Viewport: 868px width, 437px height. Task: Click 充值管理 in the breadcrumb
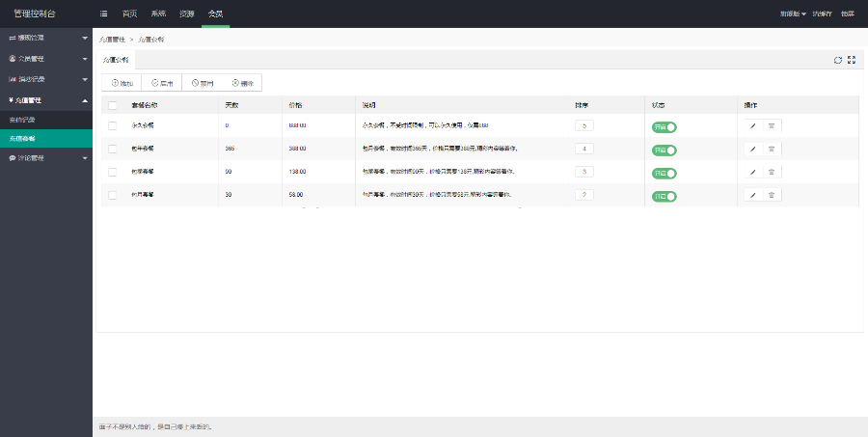click(112, 40)
